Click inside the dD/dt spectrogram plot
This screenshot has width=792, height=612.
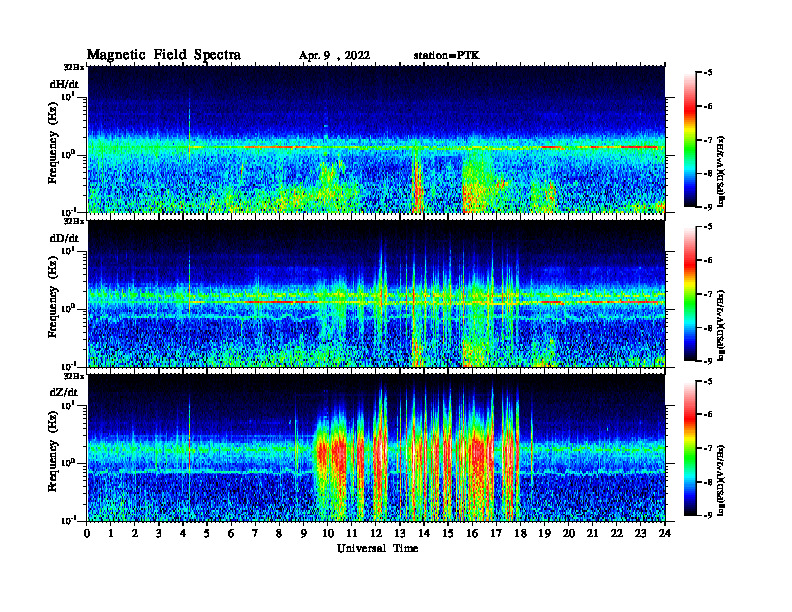point(376,294)
